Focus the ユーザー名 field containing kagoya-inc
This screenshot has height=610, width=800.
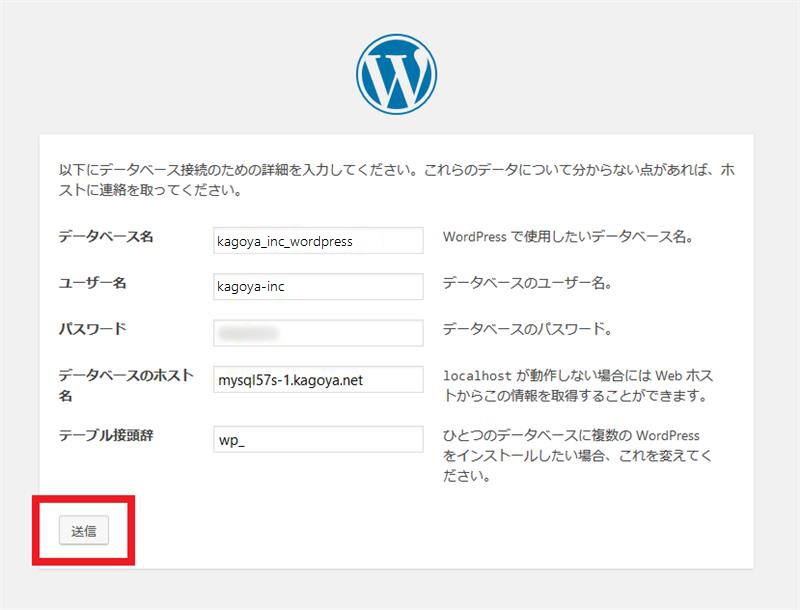(x=318, y=286)
